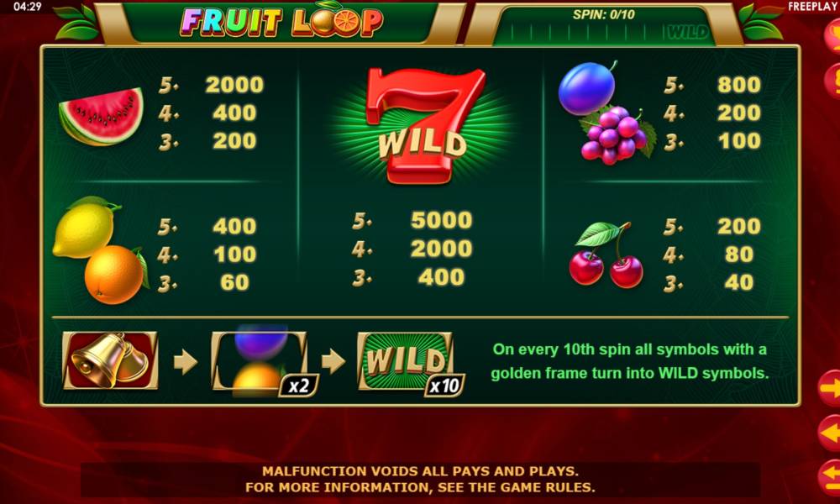
Task: Click the WILD marker on spin meter
Action: 688,33
